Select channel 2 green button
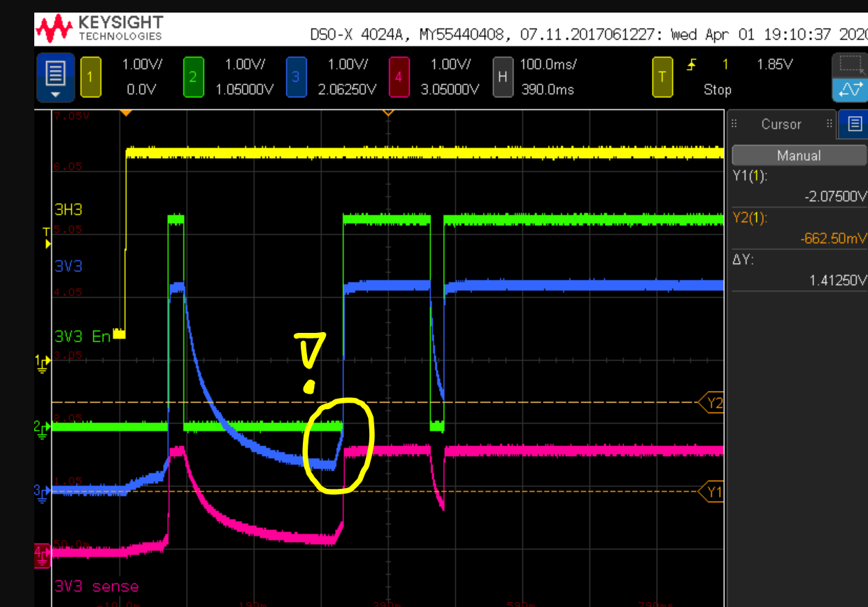The height and width of the screenshot is (607, 868). (x=193, y=76)
